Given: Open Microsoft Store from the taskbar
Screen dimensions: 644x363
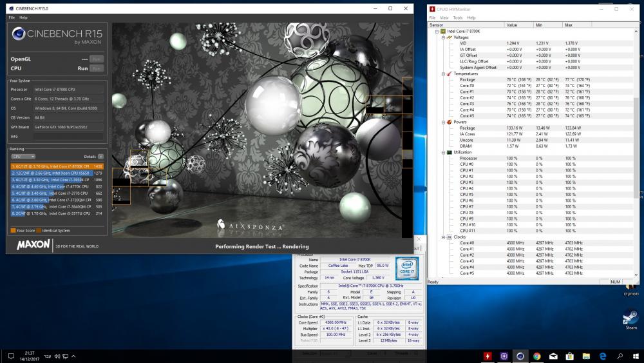Looking at the screenshot, I should click(x=570, y=356).
